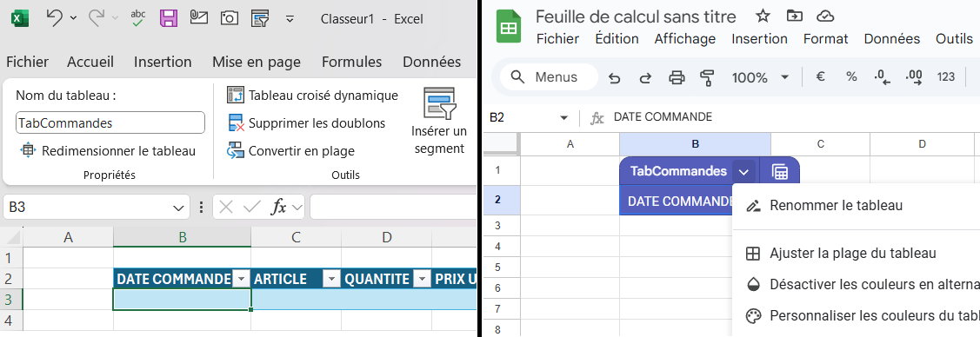Click Supprimer les doublons

click(306, 123)
